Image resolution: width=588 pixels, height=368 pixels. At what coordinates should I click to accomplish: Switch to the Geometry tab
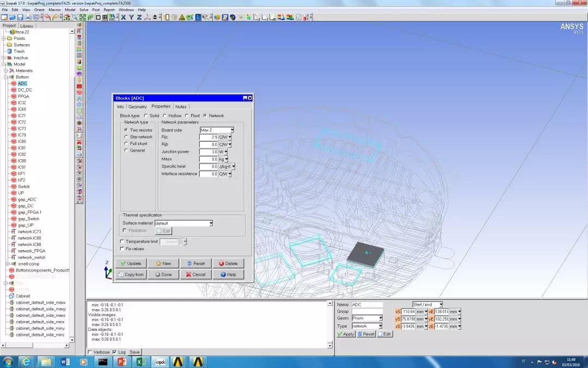138,107
